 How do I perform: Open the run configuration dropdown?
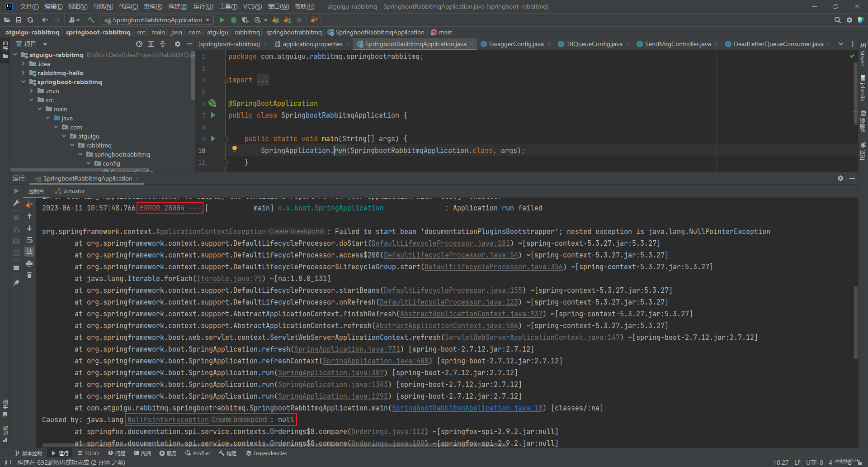[157, 20]
